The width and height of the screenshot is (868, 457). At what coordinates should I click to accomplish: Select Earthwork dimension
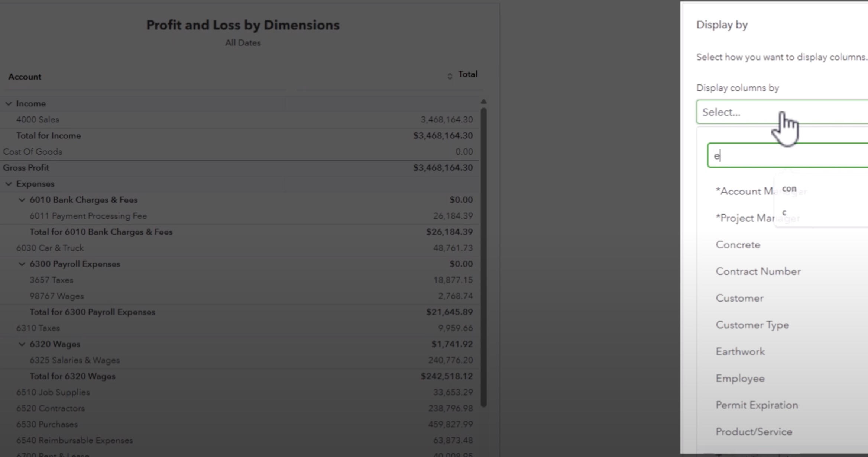740,352
